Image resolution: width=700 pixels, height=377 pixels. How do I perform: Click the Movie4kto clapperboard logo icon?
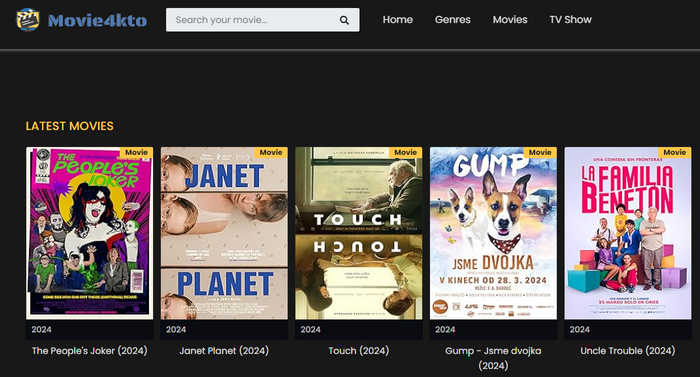tap(28, 20)
